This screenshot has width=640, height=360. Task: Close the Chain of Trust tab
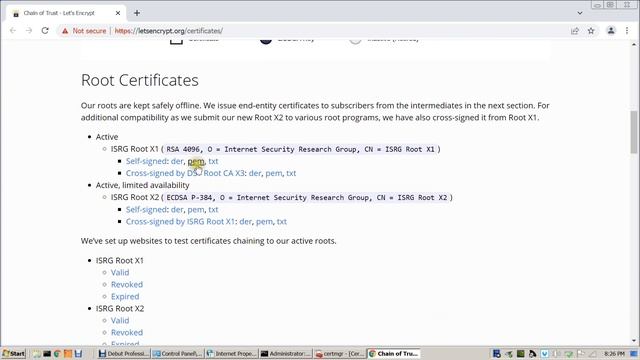coord(118,13)
